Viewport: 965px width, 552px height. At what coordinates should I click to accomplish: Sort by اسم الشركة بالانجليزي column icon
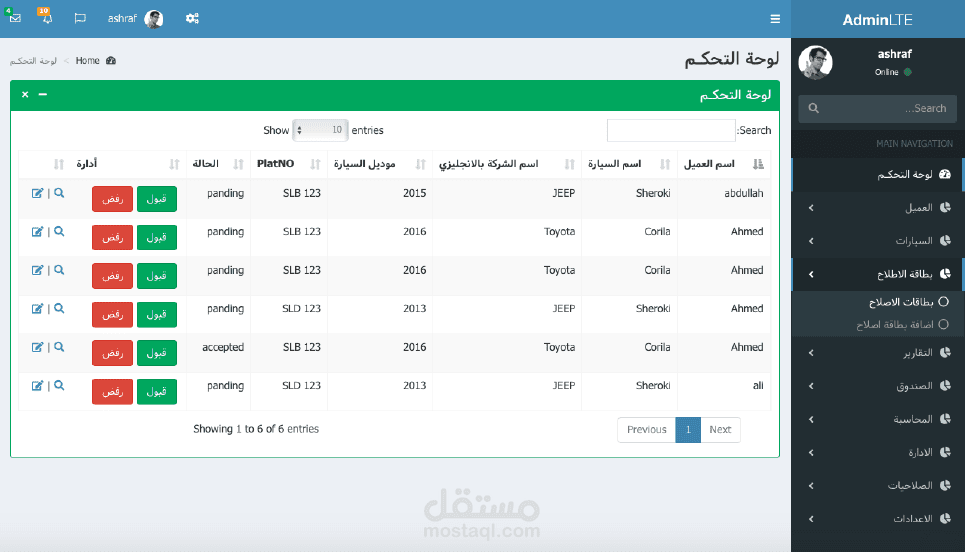(x=570, y=164)
